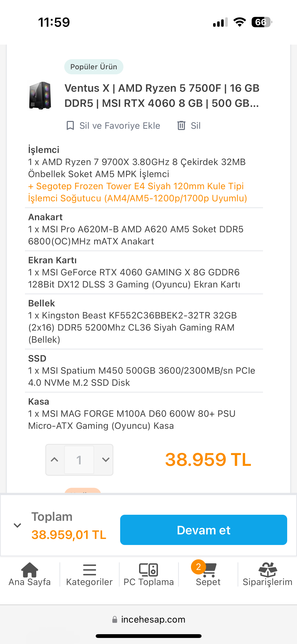The height and width of the screenshot is (644, 297).
Task: Tap the lock icon beside incehesap.com
Action: 115,619
